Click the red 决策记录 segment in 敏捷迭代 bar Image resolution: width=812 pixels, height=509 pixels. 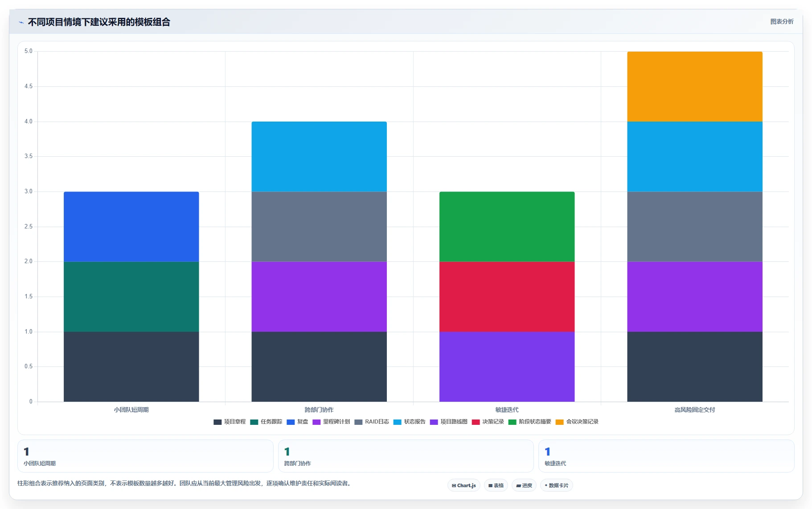[x=507, y=297]
